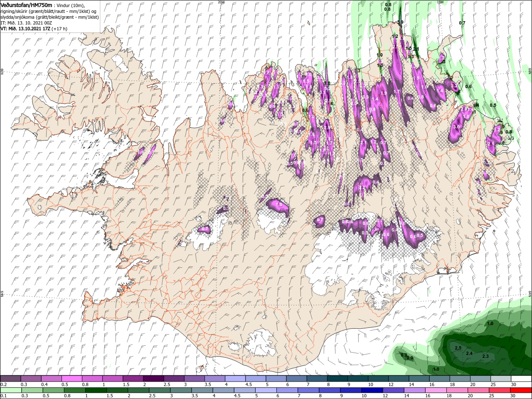Click the 64N latitude label on the right edge
The width and height of the screenshot is (532, 399).
(530, 294)
